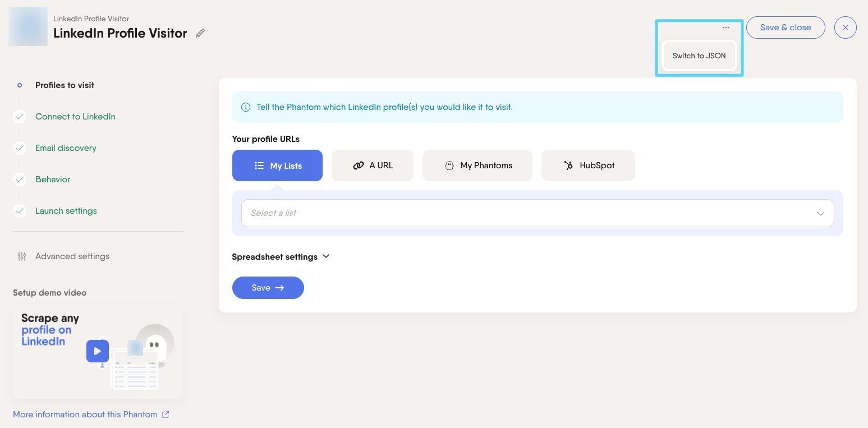Viewport: 868px width, 428px height.
Task: Go to the Email discovery step
Action: [x=66, y=148]
